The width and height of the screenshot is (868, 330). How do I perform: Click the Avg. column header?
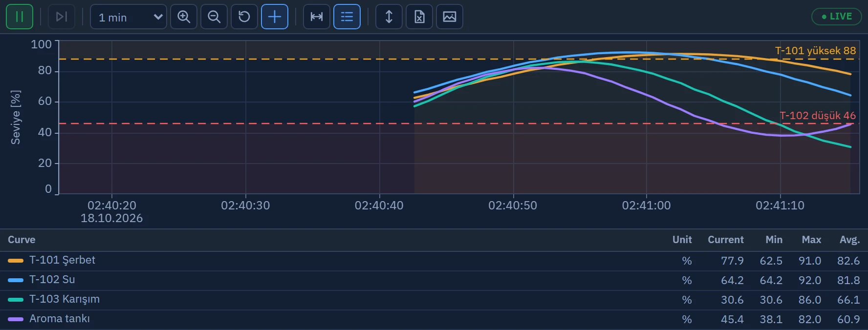click(x=849, y=240)
